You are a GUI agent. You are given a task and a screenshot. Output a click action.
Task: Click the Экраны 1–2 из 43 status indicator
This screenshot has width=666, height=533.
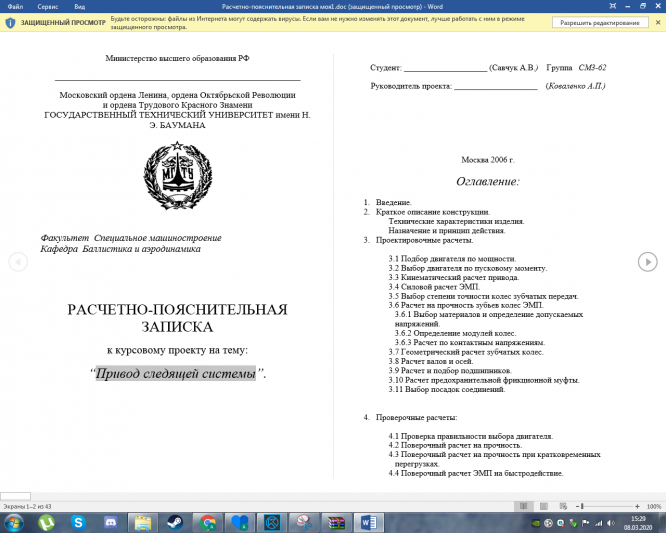[x=27, y=506]
